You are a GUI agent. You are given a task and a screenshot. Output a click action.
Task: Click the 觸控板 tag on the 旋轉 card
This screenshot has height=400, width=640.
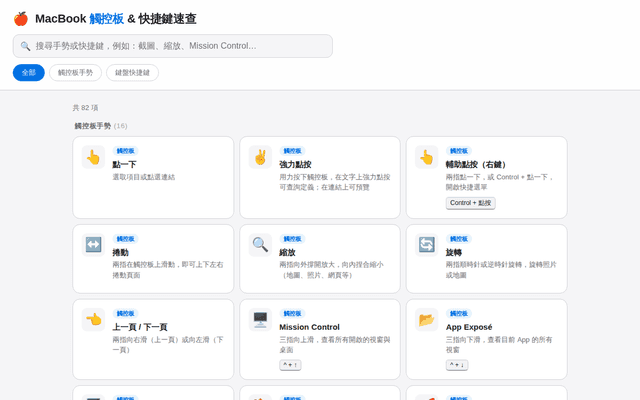[459, 239]
